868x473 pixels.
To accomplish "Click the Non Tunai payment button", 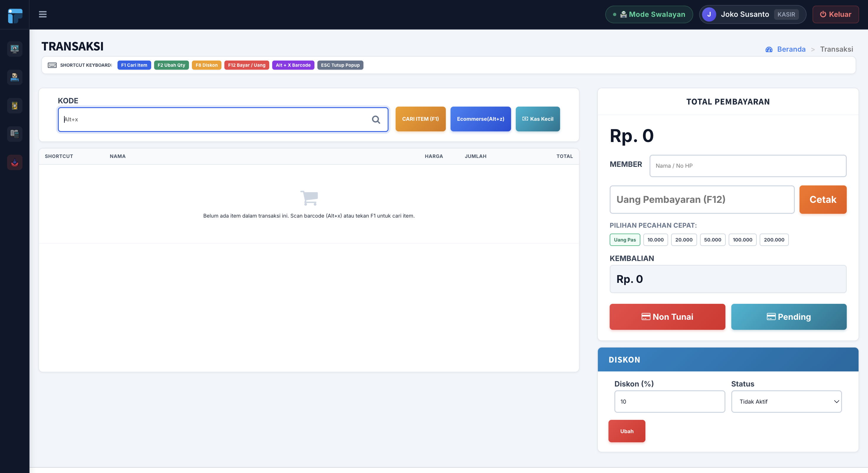I will click(x=667, y=317).
